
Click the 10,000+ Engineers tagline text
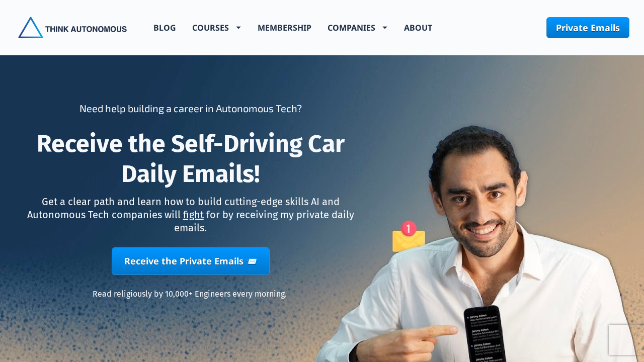(x=190, y=294)
